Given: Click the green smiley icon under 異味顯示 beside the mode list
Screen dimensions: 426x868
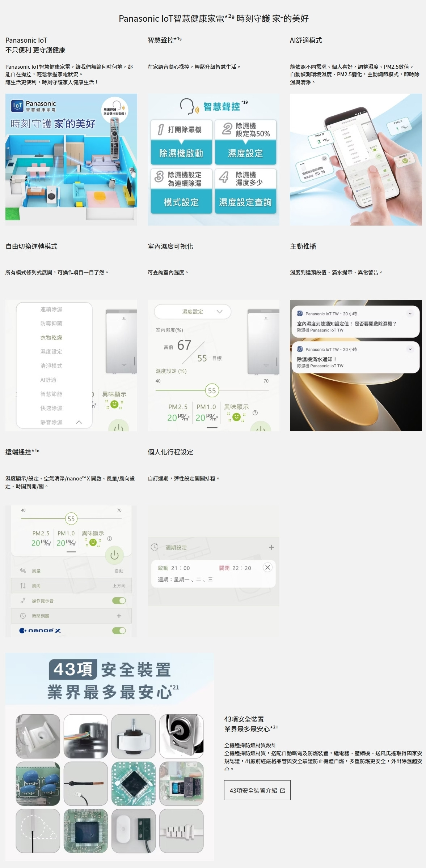Looking at the screenshot, I should tap(114, 404).
